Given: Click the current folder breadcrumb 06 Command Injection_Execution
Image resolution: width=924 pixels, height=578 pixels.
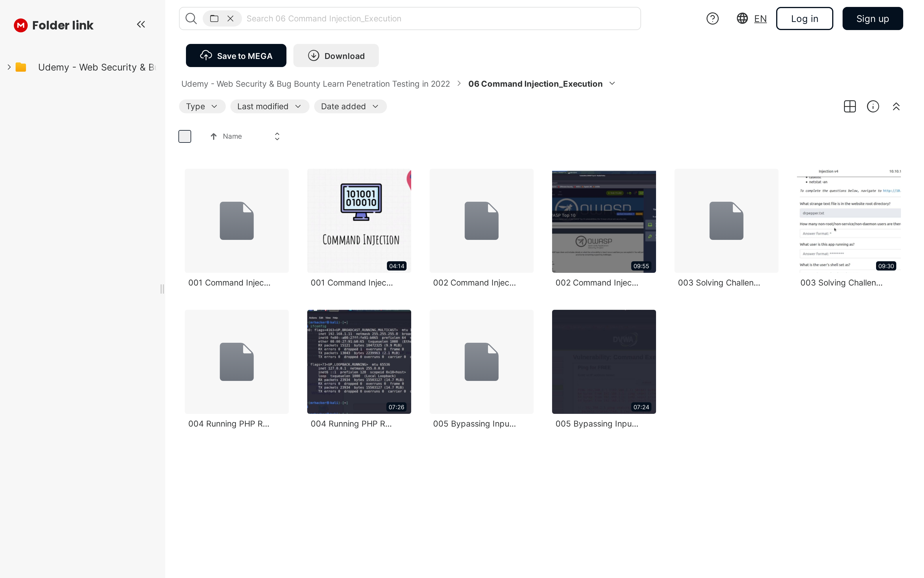Looking at the screenshot, I should [x=535, y=84].
